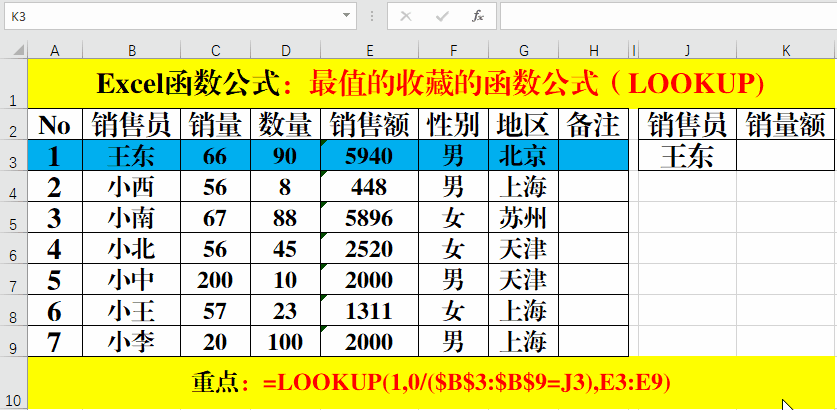This screenshot has height=410, width=837.
Task: Click the 销量额 header cell
Action: click(x=786, y=124)
